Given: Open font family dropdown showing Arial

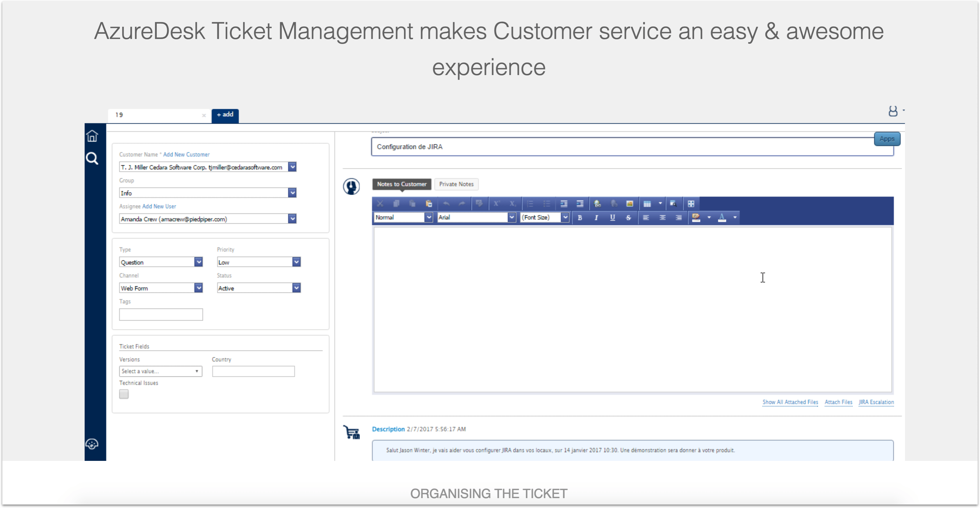Looking at the screenshot, I should [x=512, y=217].
